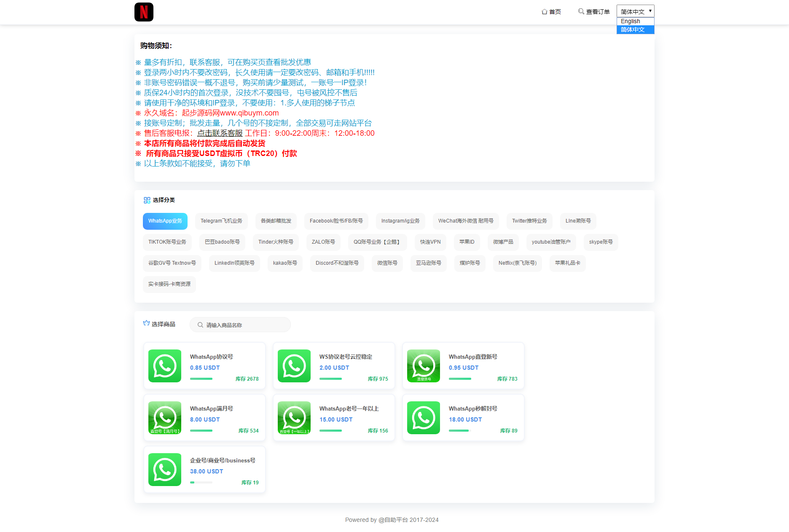Image resolution: width=789 pixels, height=532 pixels.
Task: Click the 点击联系客服 support link
Action: coord(220,133)
